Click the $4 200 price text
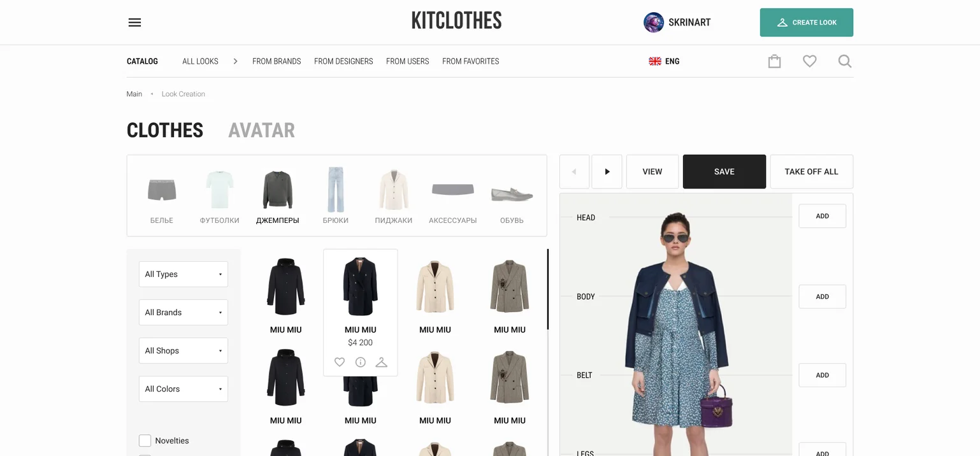980x456 pixels. [360, 343]
